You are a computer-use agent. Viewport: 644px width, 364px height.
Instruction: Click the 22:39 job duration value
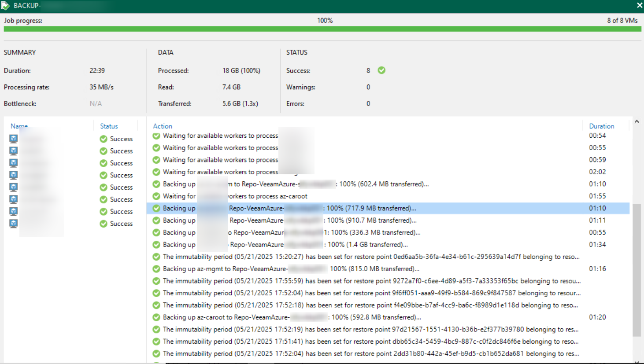click(x=97, y=70)
